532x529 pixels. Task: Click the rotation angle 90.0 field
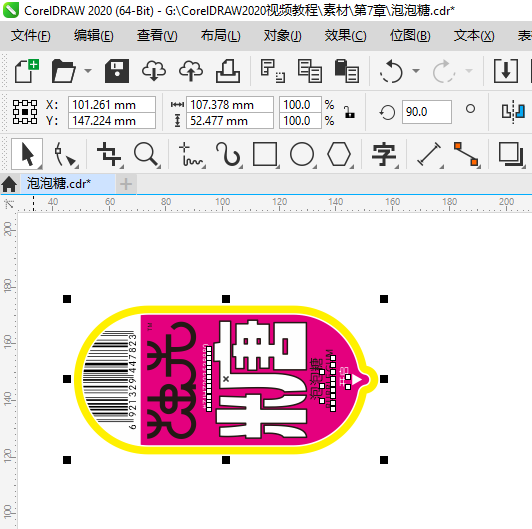pos(426,112)
